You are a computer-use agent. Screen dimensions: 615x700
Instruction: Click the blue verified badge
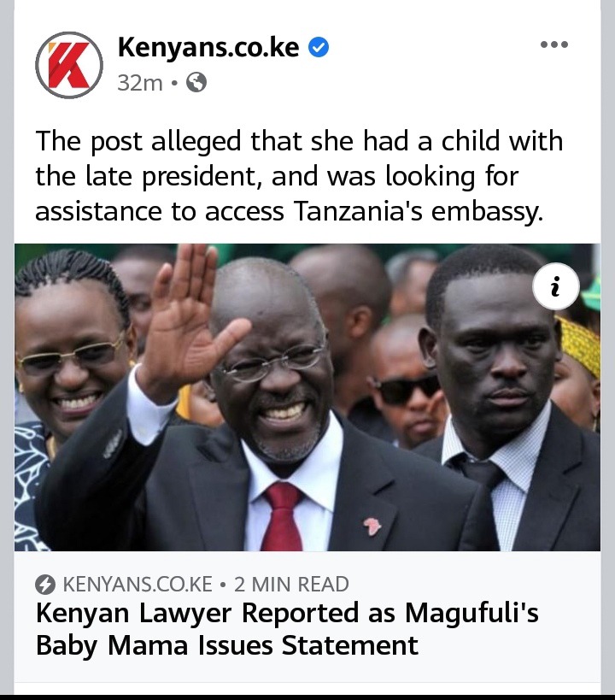coord(319,47)
